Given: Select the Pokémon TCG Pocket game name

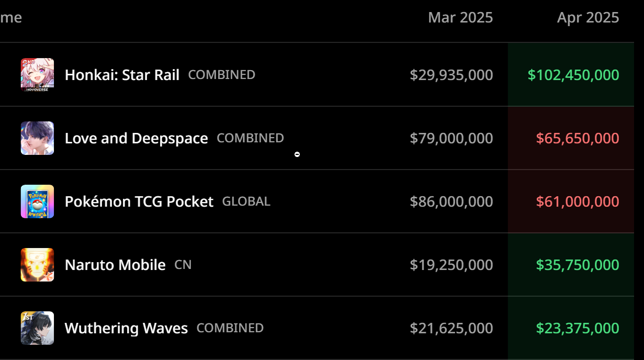Looking at the screenshot, I should click(139, 201).
